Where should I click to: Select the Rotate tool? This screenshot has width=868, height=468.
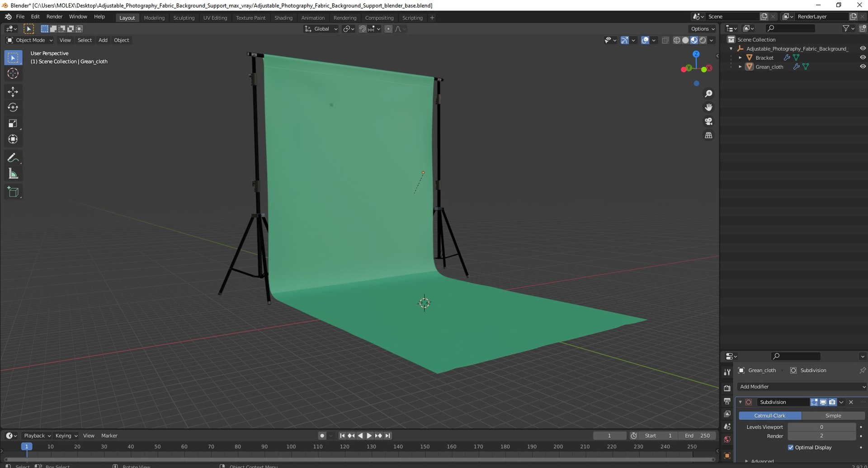pyautogui.click(x=13, y=108)
